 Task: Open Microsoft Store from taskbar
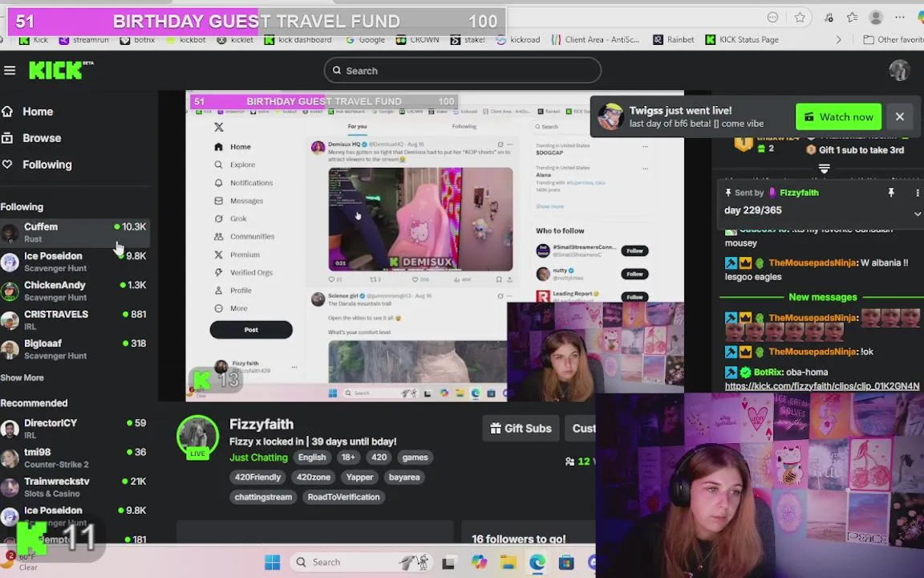(x=566, y=562)
